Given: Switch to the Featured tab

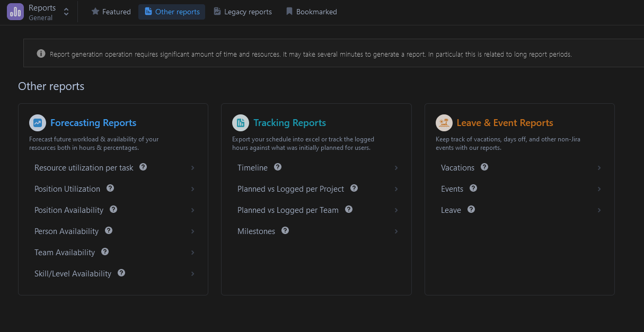Looking at the screenshot, I should (x=111, y=12).
